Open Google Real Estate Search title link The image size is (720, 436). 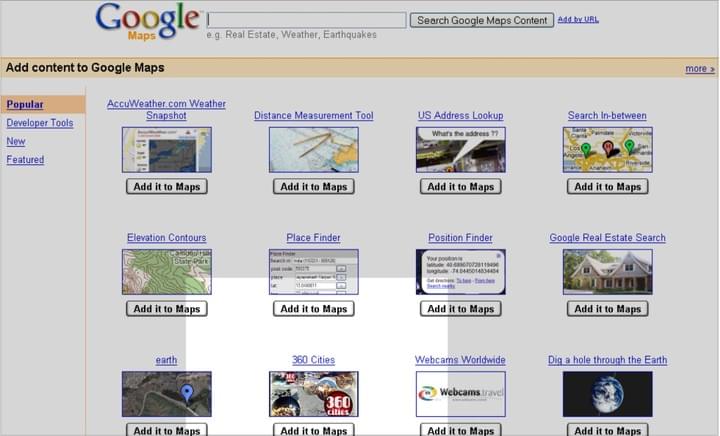point(608,238)
